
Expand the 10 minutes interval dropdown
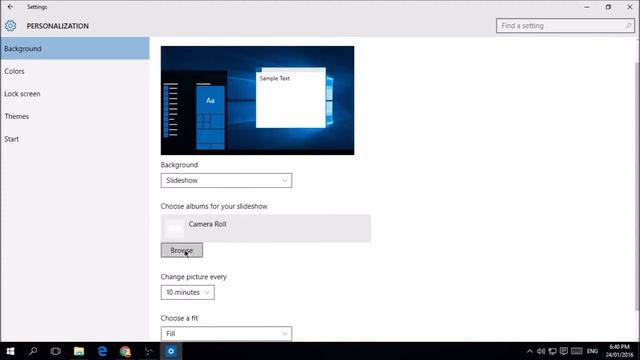[187, 292]
